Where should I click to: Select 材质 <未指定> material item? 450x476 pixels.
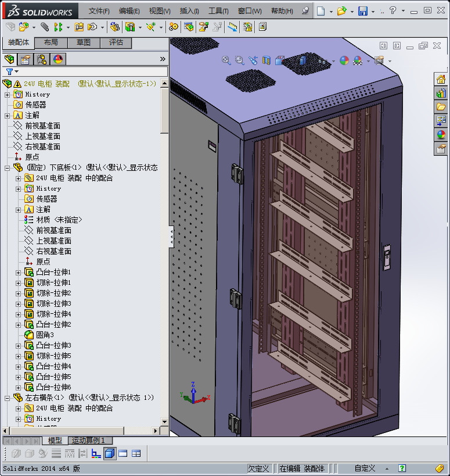tap(59, 220)
